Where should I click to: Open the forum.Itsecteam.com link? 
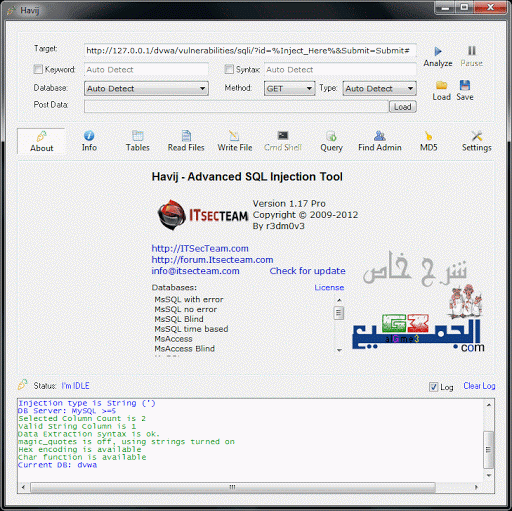[x=212, y=260]
